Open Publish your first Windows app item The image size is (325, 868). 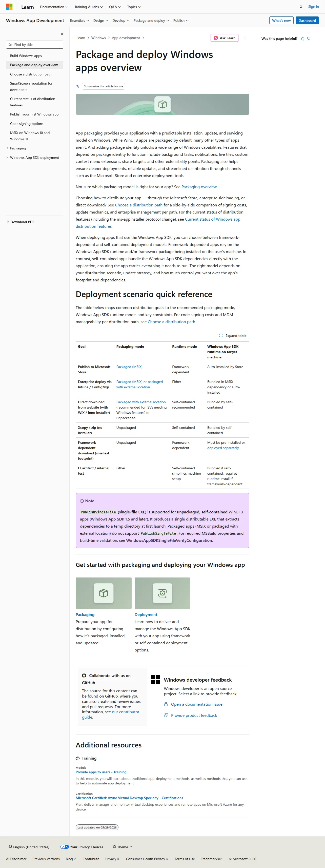(x=34, y=114)
